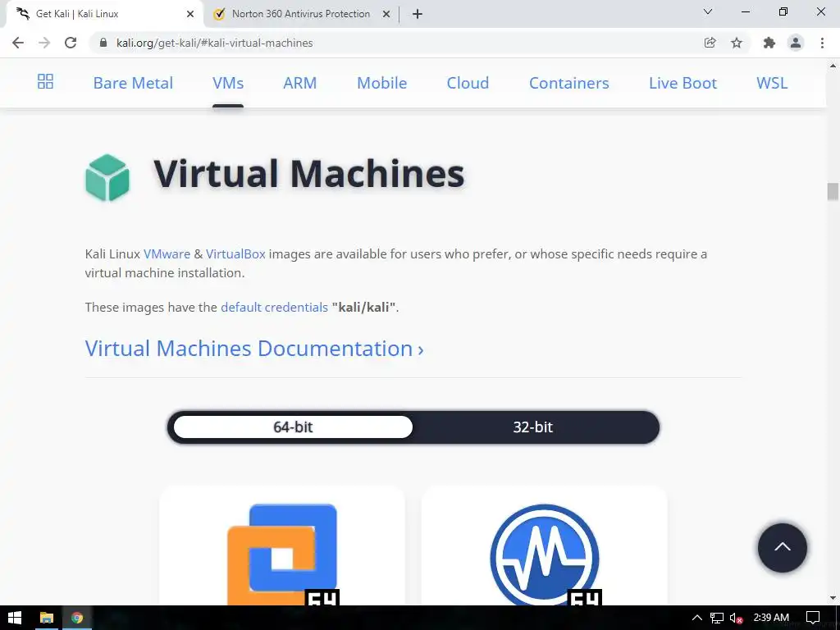This screenshot has height=630, width=840.
Task: Open the tab search dropdown chevron
Action: [708, 11]
